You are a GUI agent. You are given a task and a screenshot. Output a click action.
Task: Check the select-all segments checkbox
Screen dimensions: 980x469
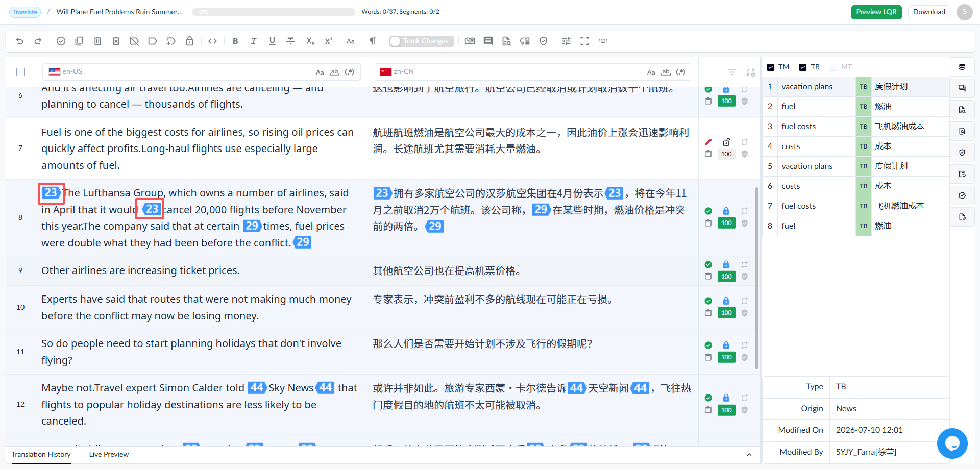[x=20, y=72]
